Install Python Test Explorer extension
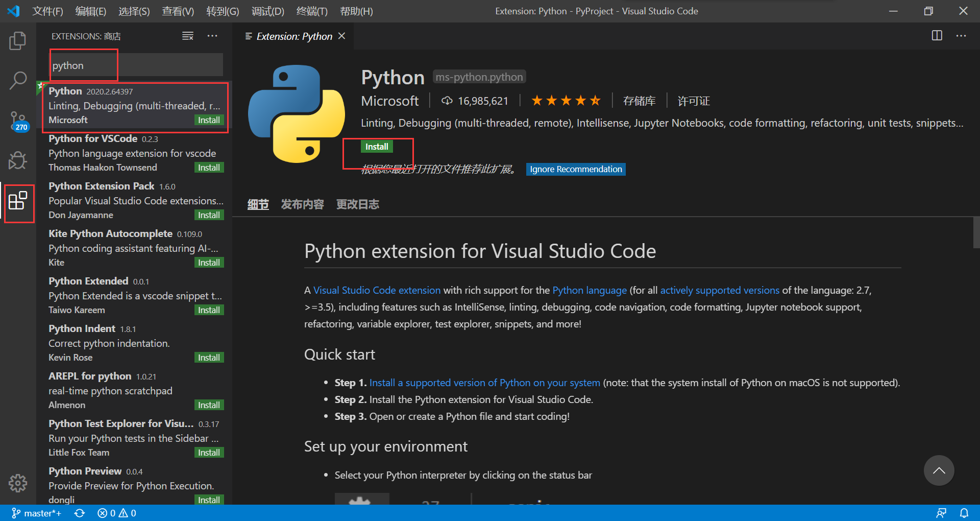Image resolution: width=980 pixels, height=521 pixels. pyautogui.click(x=209, y=453)
